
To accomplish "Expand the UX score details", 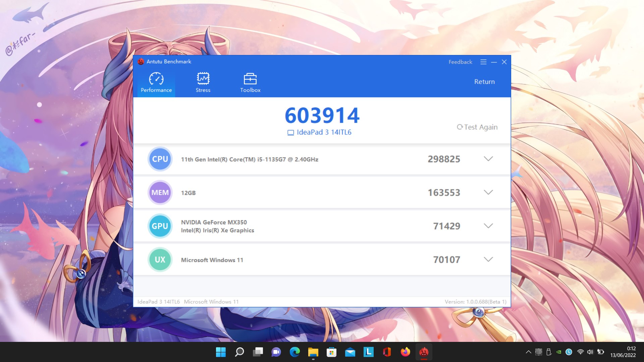I will 488,259.
